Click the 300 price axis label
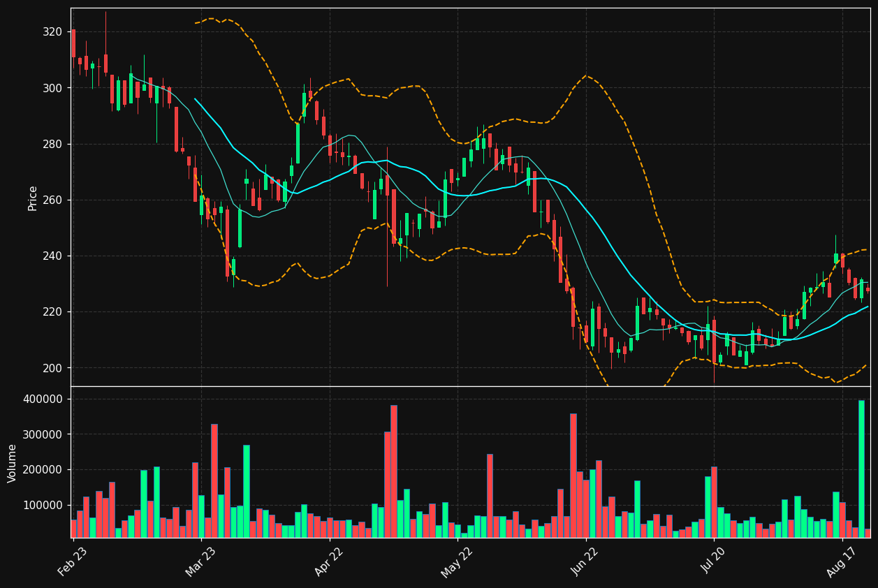The height and width of the screenshot is (588, 878). [x=53, y=88]
